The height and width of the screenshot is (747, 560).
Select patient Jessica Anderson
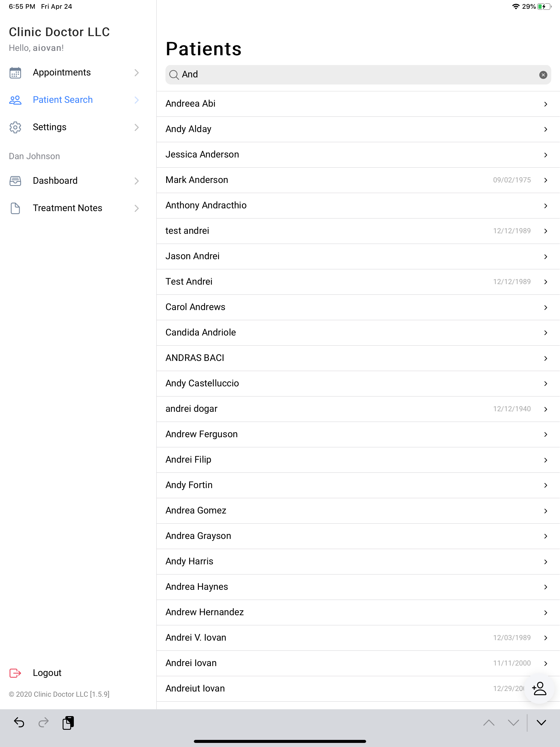(358, 155)
